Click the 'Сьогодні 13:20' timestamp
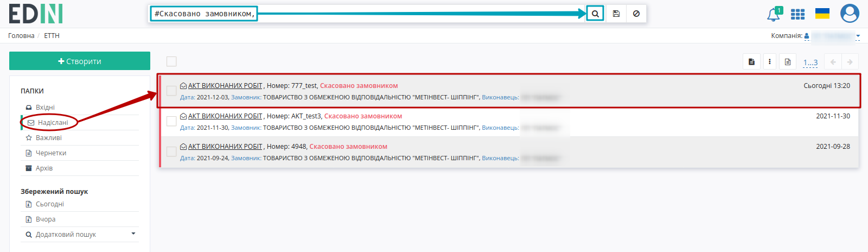Viewport: 868px width, 252px height. pos(827,86)
